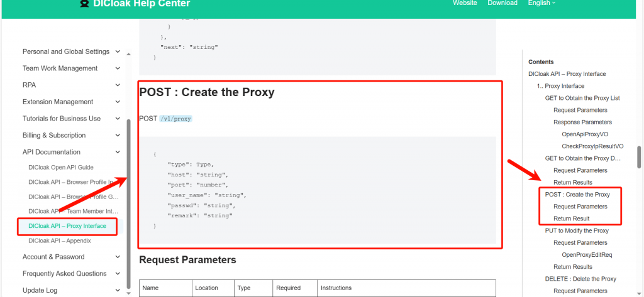Screen dimensions: 644x297
Task: Expand Billing & Subscription chevron
Action: click(118, 136)
